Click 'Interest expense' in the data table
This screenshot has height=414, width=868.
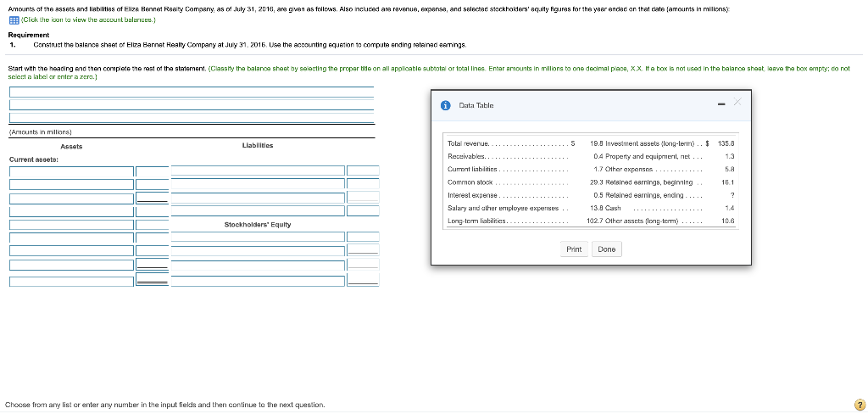473,196
